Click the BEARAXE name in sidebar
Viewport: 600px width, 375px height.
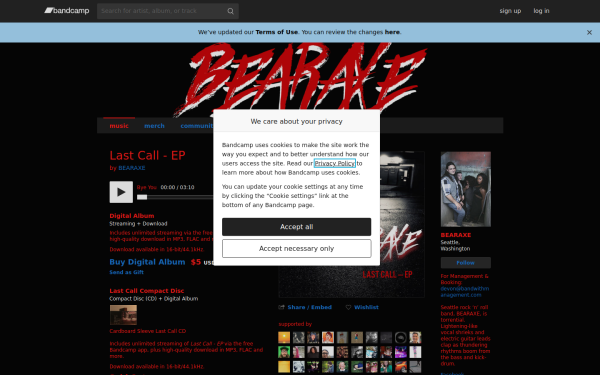[x=456, y=235]
